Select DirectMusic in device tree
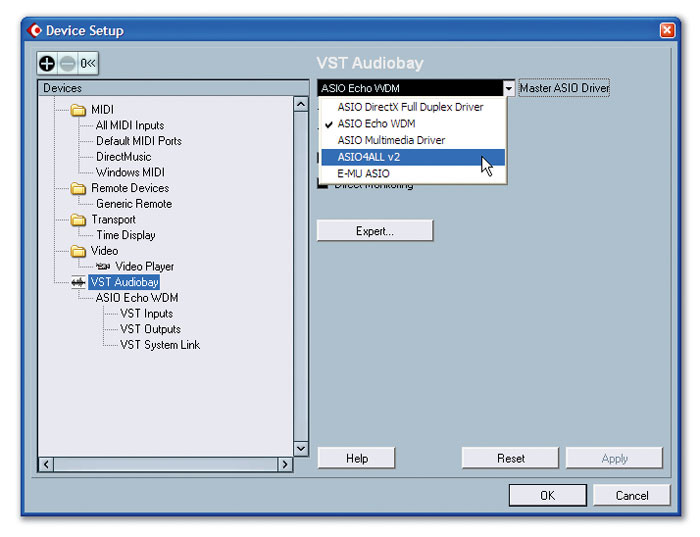The width and height of the screenshot is (700, 537). click(124, 157)
